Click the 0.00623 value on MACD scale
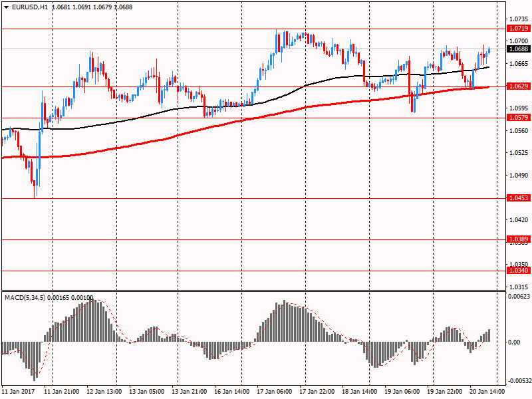The image size is (532, 399). pyautogui.click(x=520, y=296)
